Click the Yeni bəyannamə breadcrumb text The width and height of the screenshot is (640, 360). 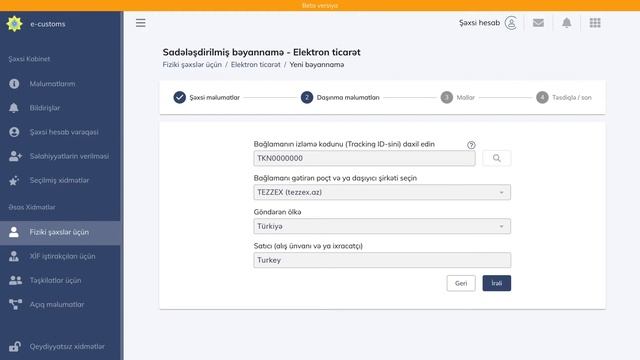316,64
